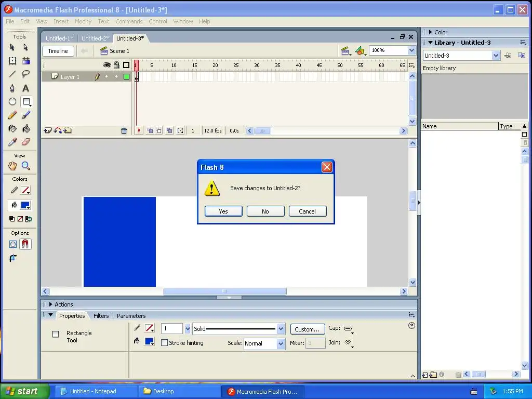Click the Insert Layer Folder icon
The width and height of the screenshot is (532, 399).
[68, 130]
